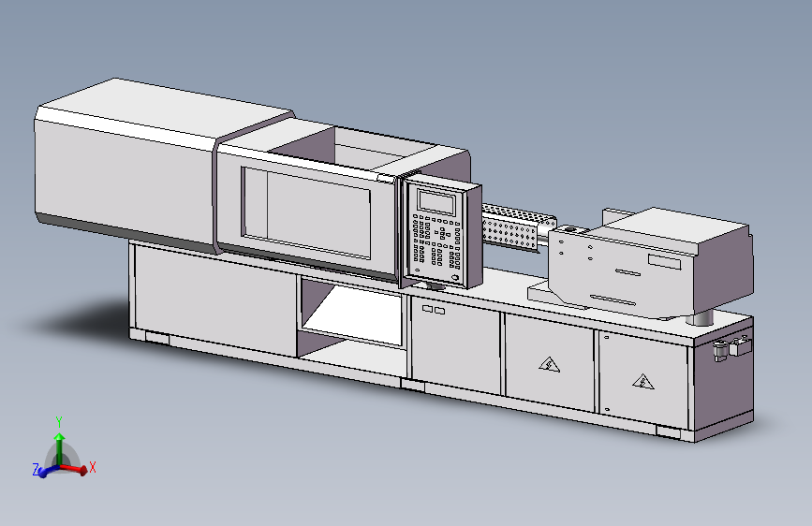Select the control panel keypad on the machine

(437, 243)
